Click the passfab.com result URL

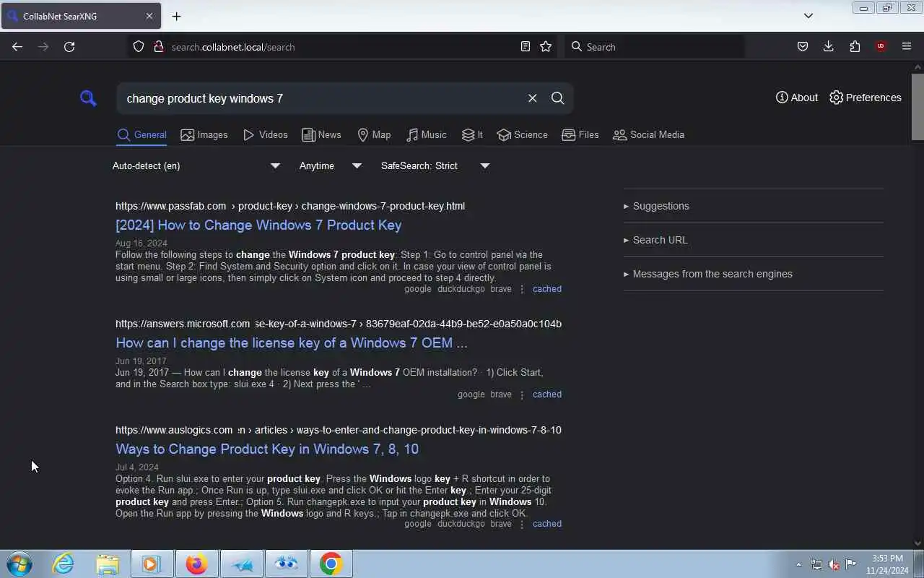[290, 206]
